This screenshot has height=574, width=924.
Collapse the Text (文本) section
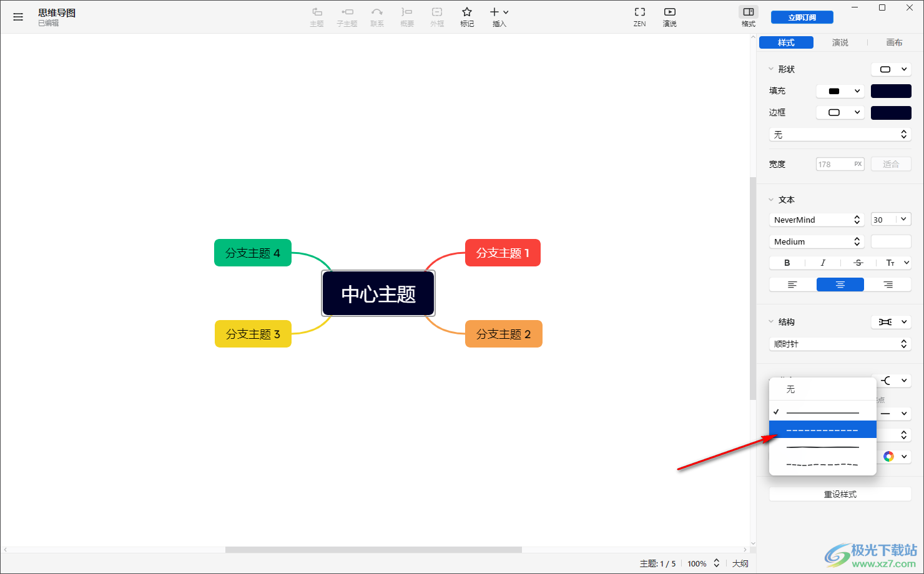771,200
